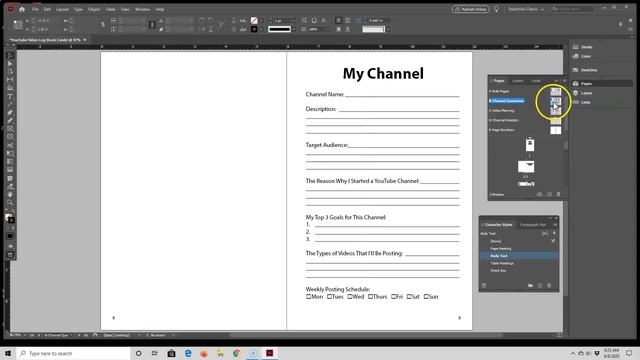Select the Free Transform tool
The height and width of the screenshot is (360, 640).
[x=10, y=154]
